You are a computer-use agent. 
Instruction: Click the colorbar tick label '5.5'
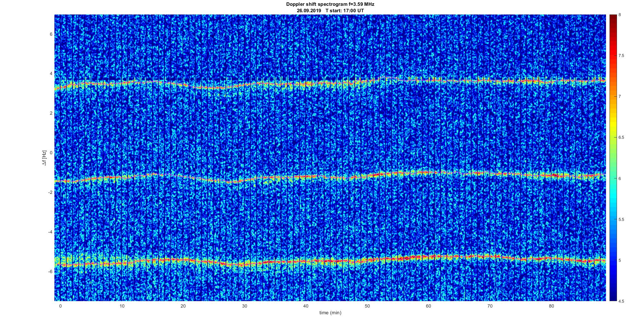click(621, 219)
